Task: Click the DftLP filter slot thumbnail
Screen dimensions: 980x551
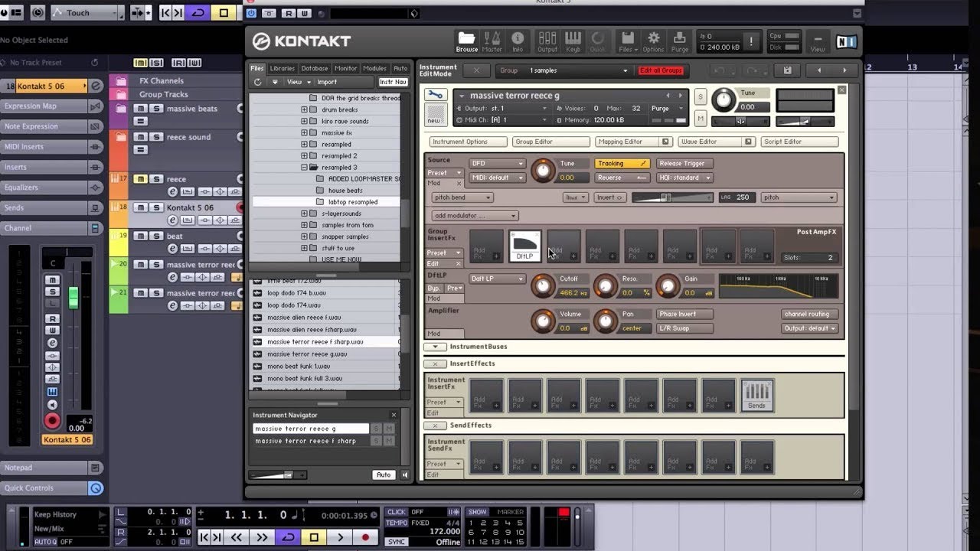Action: tap(525, 246)
